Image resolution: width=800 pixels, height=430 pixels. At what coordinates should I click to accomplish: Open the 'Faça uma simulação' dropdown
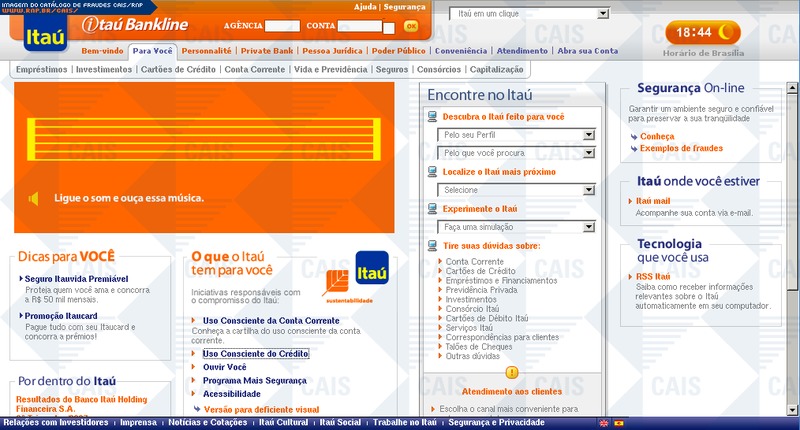pos(517,227)
